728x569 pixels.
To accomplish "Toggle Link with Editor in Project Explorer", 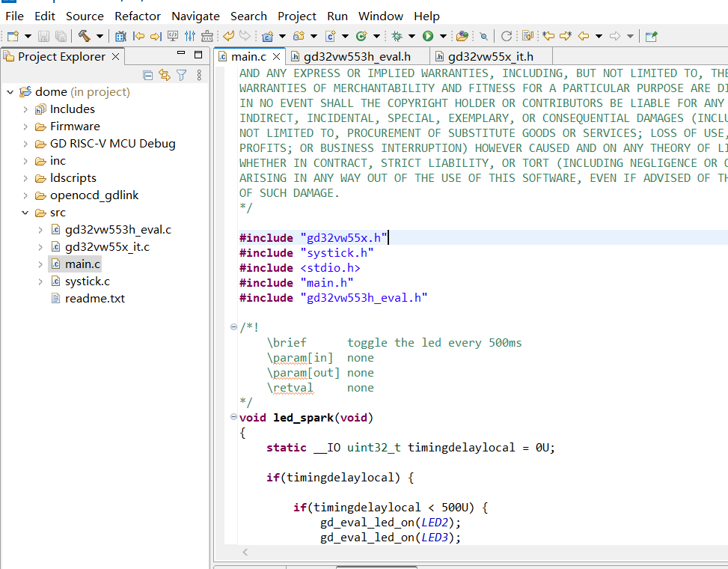I will pos(165,75).
